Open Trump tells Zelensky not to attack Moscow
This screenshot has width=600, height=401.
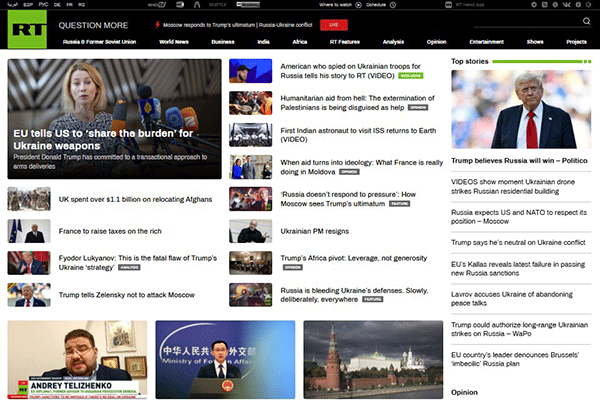(x=127, y=295)
